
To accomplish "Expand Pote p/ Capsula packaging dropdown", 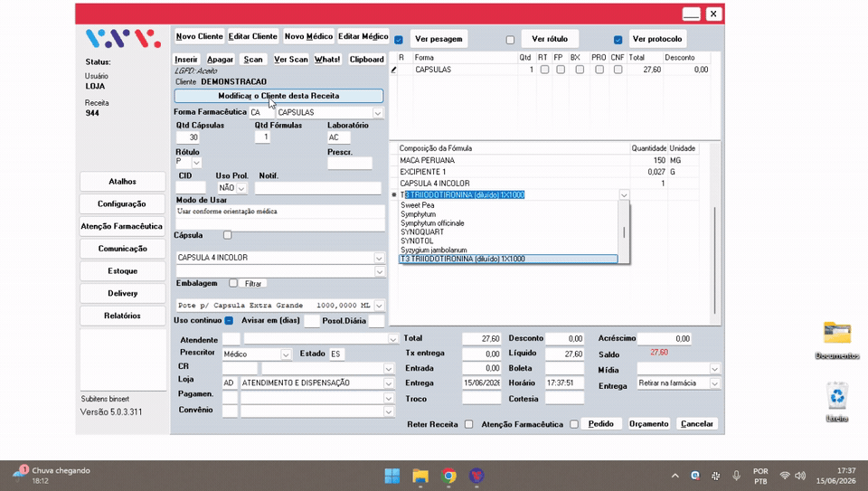I will 379,306.
